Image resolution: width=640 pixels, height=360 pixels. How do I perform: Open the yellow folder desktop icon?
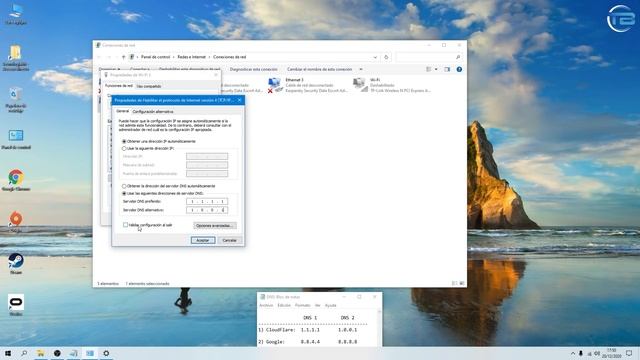pyautogui.click(x=16, y=58)
